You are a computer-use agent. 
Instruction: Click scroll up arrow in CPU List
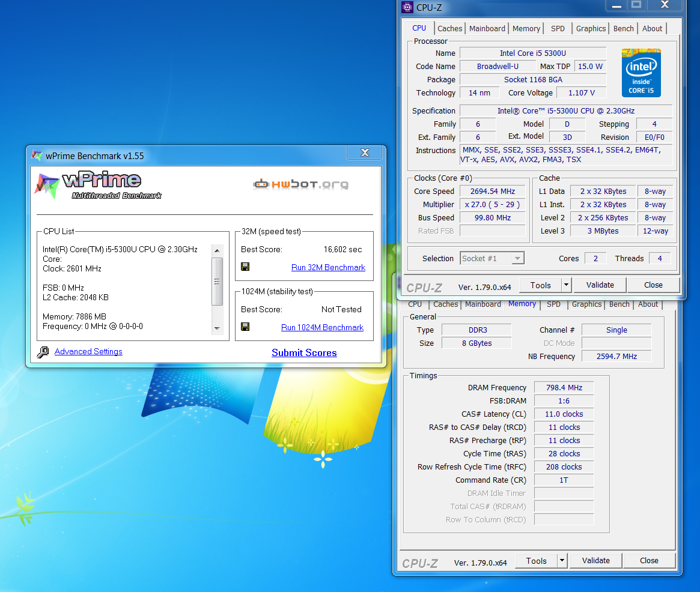point(217,250)
